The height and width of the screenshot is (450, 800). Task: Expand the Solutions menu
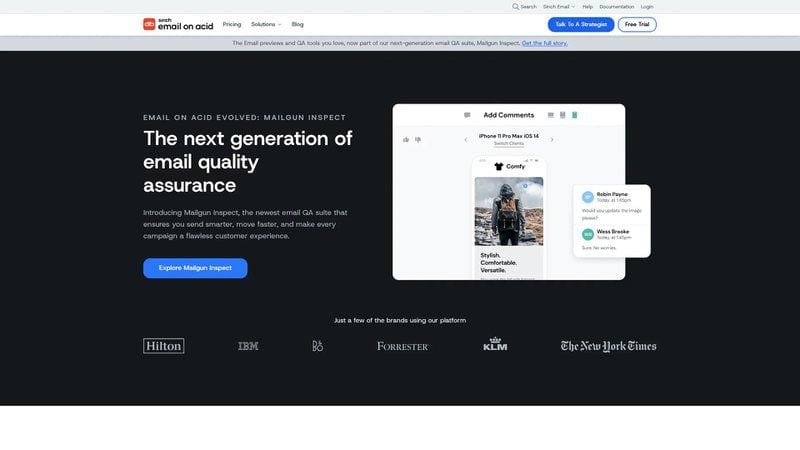pos(266,24)
